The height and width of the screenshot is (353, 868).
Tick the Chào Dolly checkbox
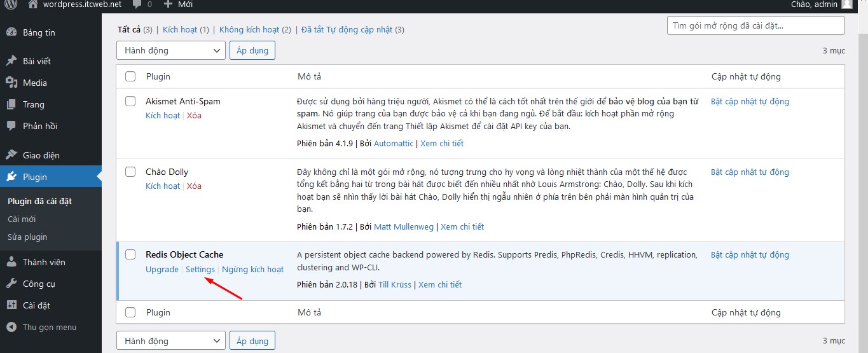point(130,172)
